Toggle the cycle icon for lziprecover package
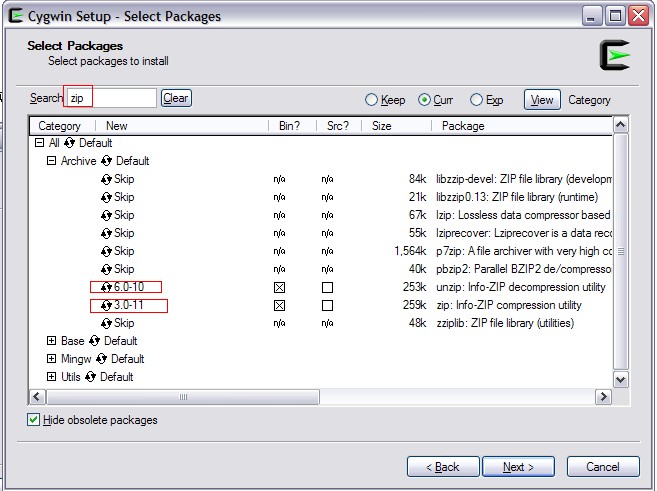This screenshot has width=657, height=491. click(x=106, y=233)
